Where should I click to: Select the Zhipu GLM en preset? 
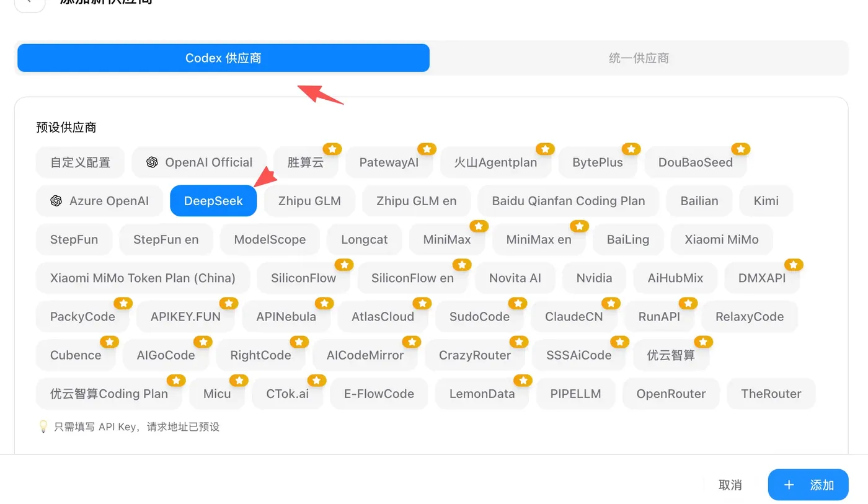click(x=417, y=201)
